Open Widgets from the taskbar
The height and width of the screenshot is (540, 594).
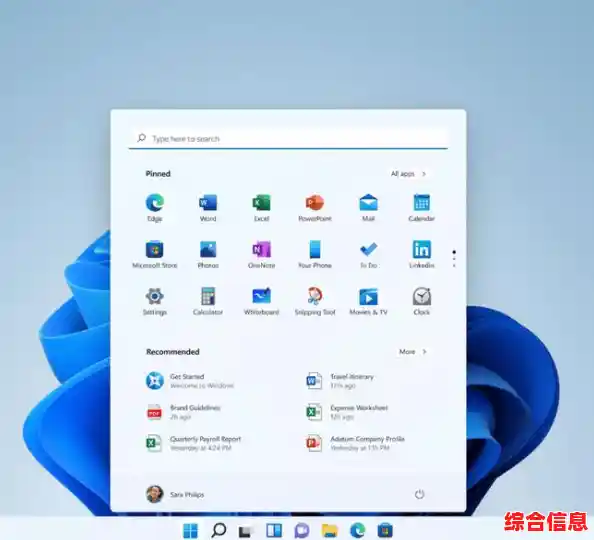(274, 530)
